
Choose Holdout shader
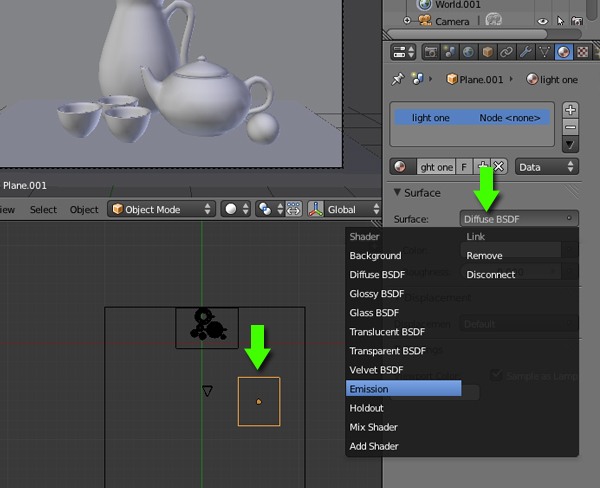click(367, 408)
